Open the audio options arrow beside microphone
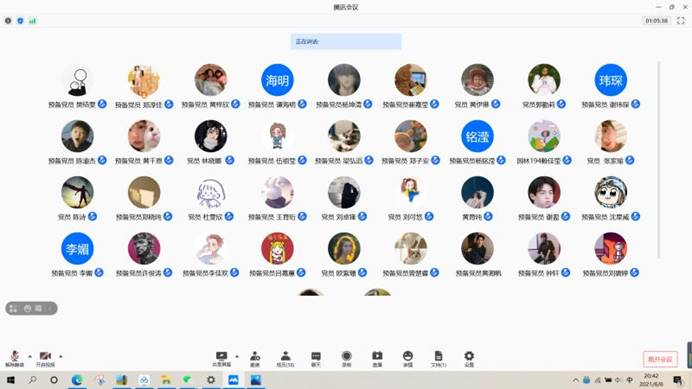Viewport: 692px width, 389px height. (30, 356)
